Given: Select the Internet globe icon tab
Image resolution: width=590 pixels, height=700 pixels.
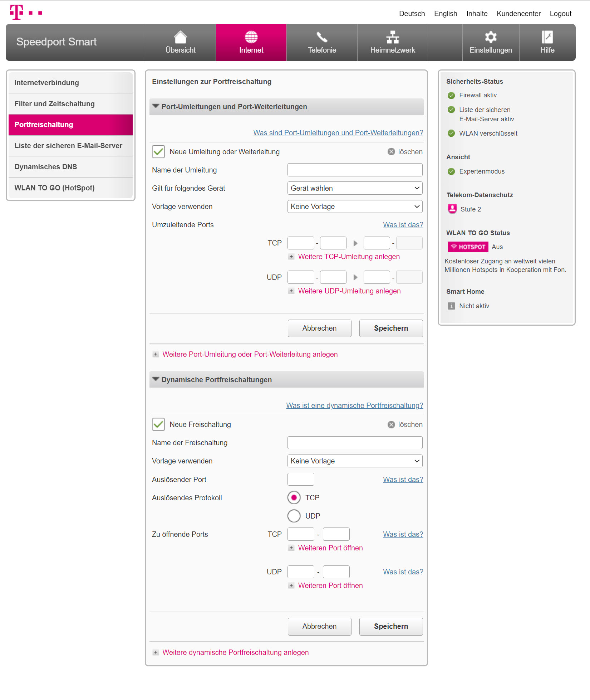Looking at the screenshot, I should [x=251, y=42].
